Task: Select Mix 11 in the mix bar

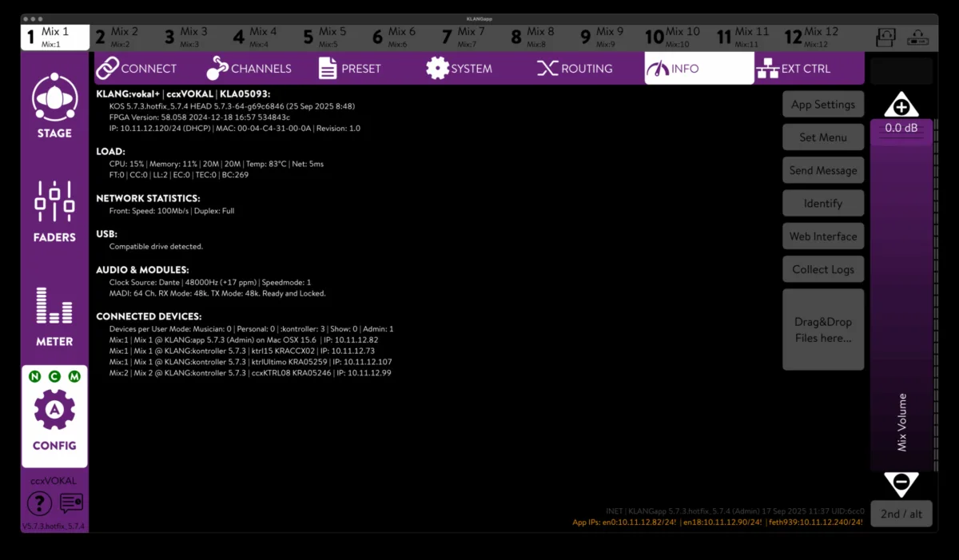Action: pos(747,37)
